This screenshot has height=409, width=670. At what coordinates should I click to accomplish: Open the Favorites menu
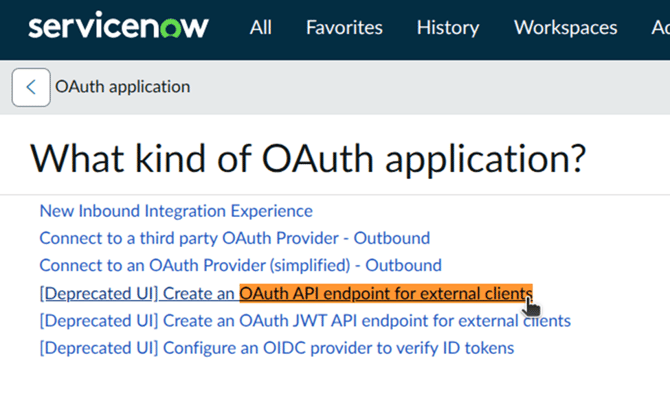(344, 27)
